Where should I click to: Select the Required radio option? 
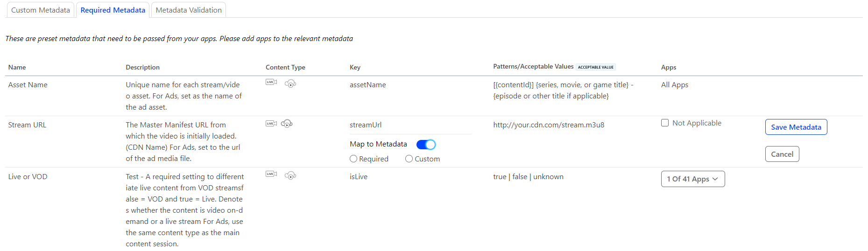click(353, 159)
